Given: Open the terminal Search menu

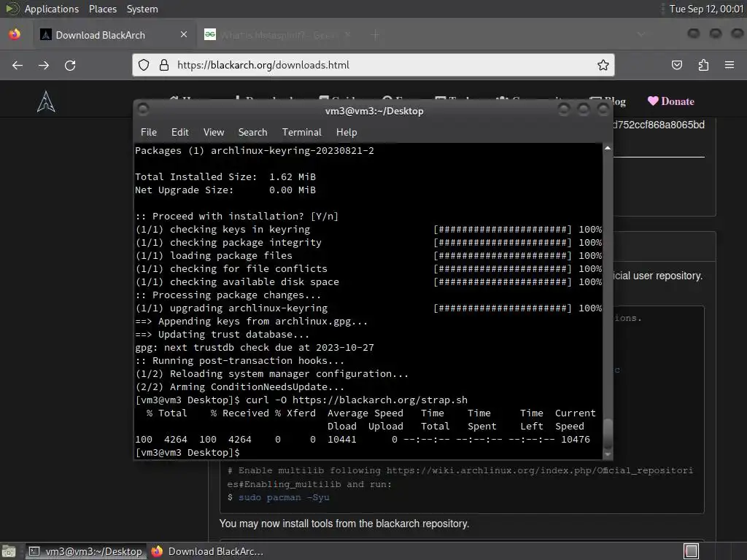Looking at the screenshot, I should (252, 133).
